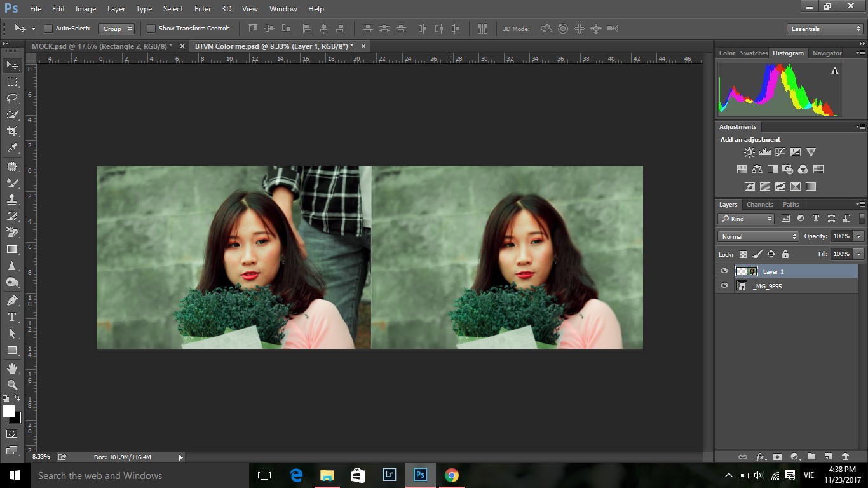Toggle lock all padlock icon

point(785,254)
